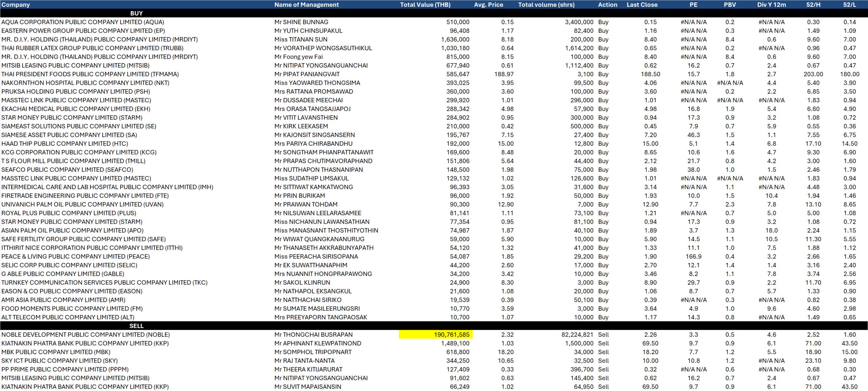
Task: Click the PE value 166.9 cell
Action: point(693,256)
